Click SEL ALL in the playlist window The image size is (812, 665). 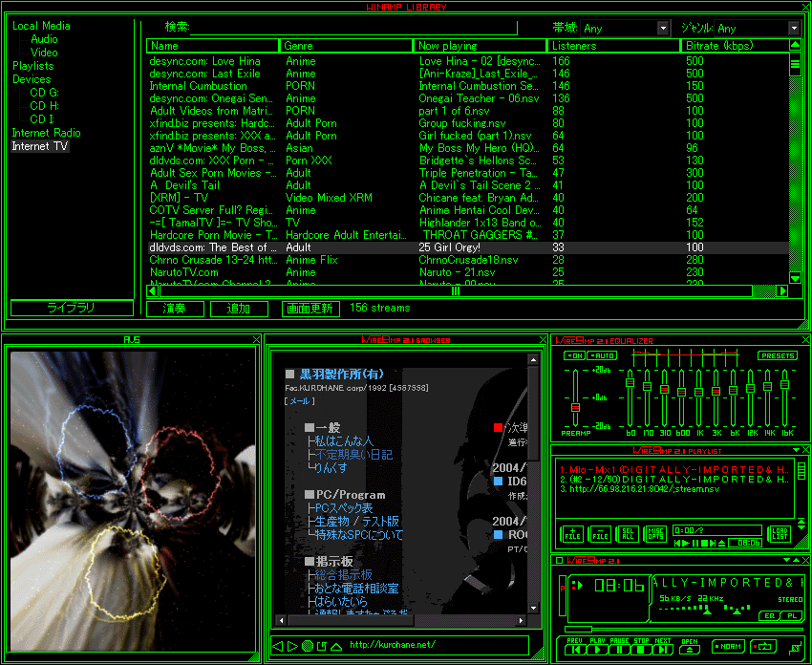[628, 534]
